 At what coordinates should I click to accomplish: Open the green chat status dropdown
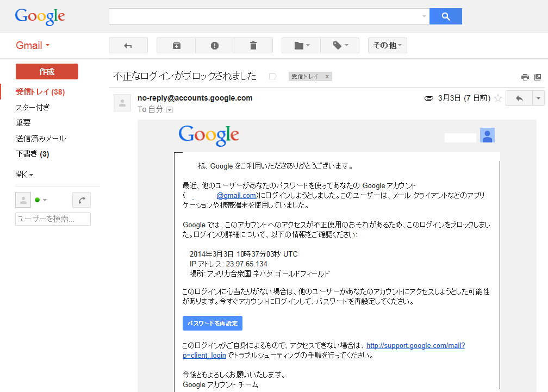point(41,200)
